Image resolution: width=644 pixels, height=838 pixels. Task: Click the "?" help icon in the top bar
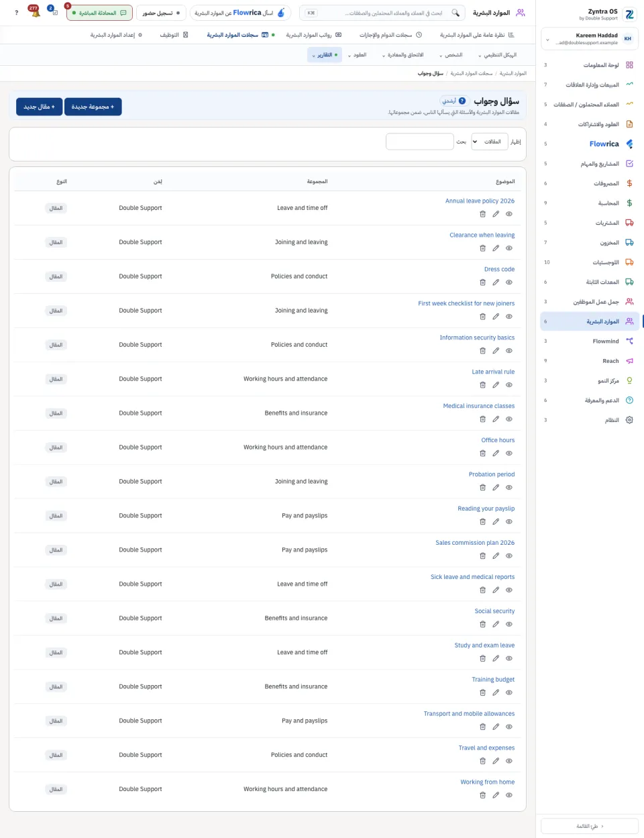click(17, 13)
